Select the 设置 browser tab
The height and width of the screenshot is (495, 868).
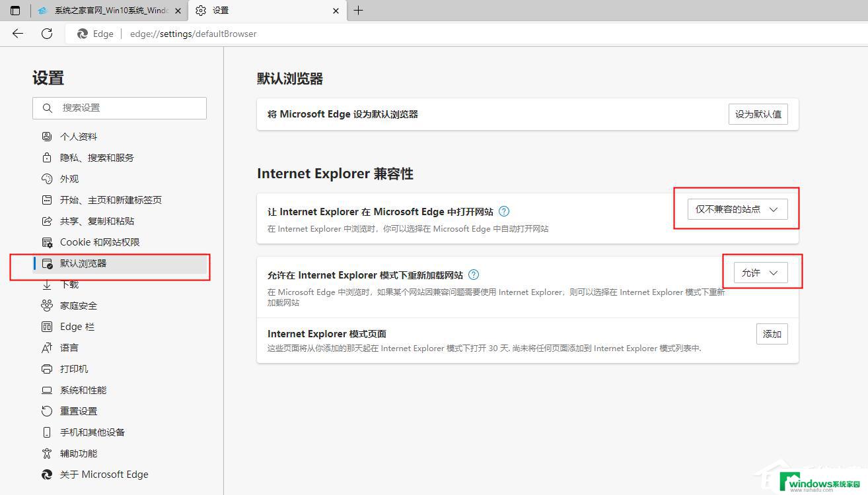(x=268, y=11)
